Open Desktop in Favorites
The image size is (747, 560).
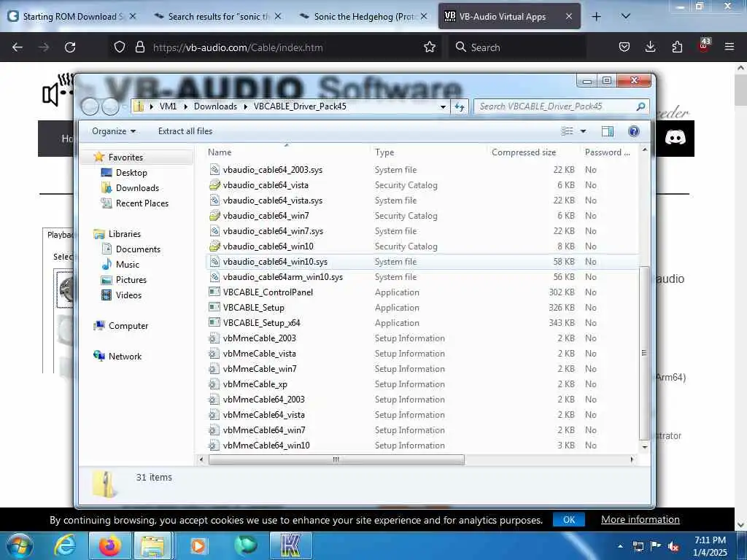(x=131, y=173)
